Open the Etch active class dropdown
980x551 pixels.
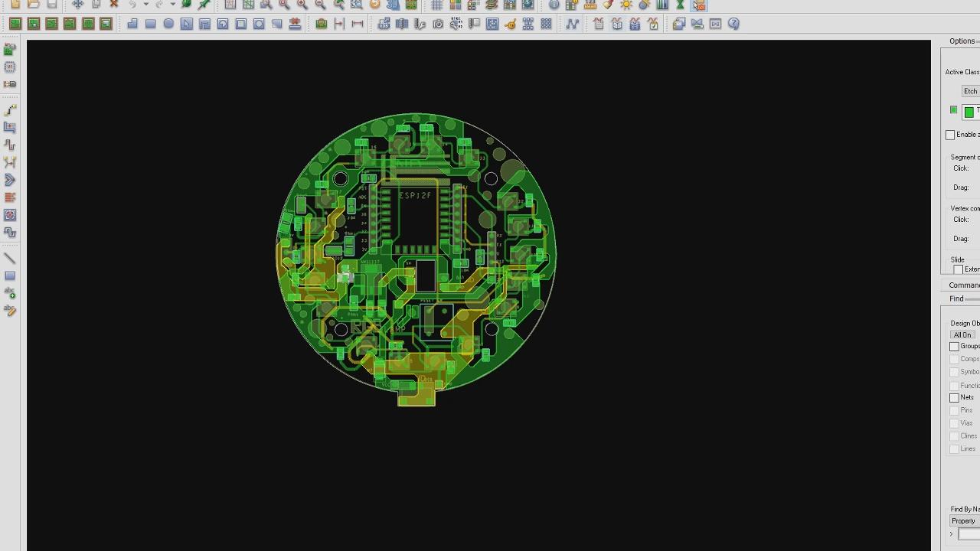click(x=970, y=91)
